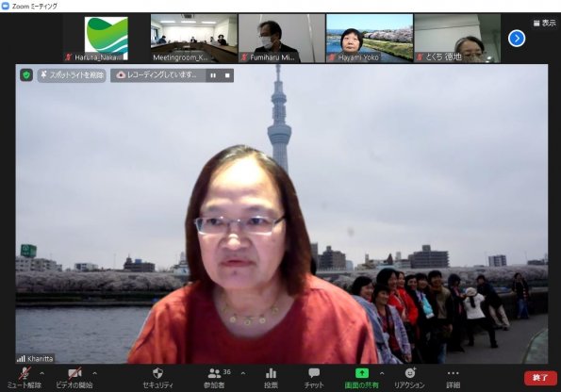Open the more options (詳細) dots icon
Screen dimensions: 561x392
[453, 373]
